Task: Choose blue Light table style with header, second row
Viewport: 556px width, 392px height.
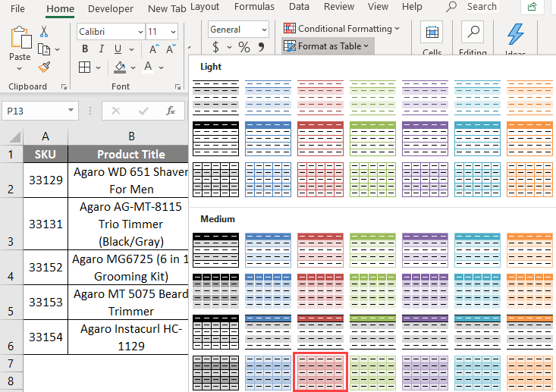Action: (x=268, y=139)
